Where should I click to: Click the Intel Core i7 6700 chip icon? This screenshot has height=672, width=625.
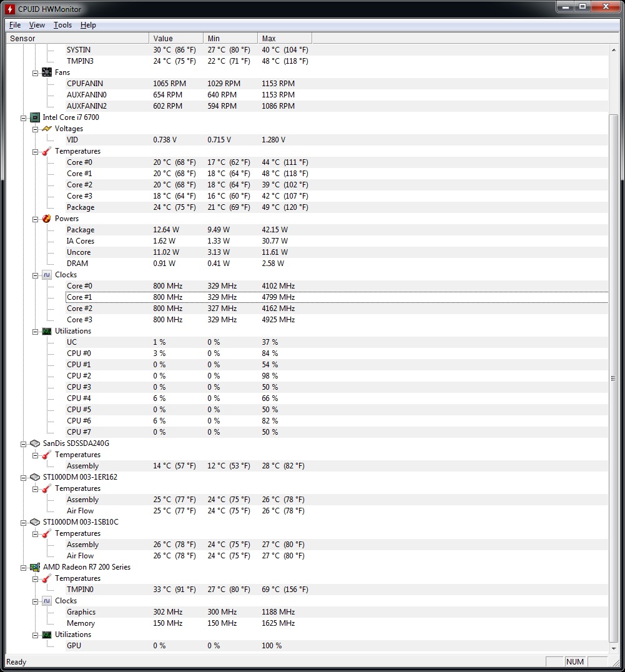click(35, 117)
